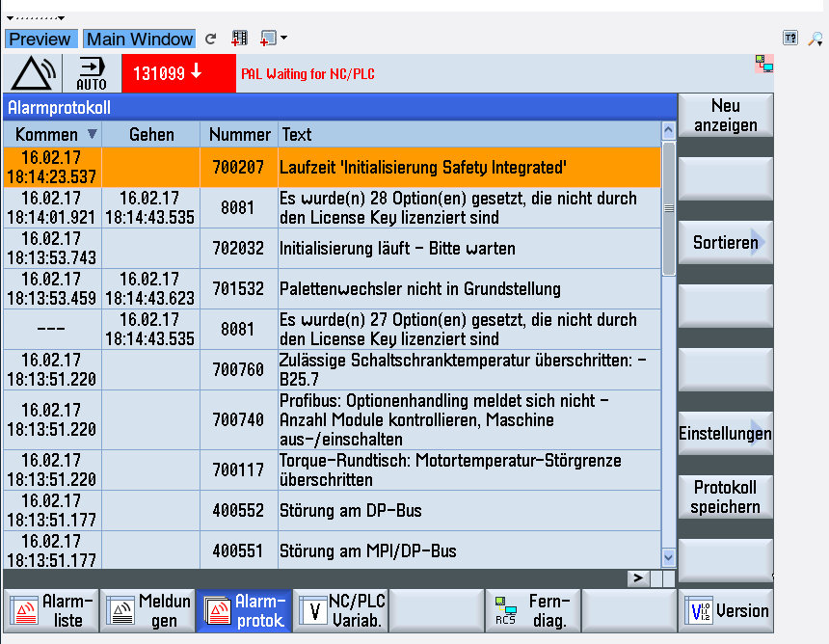
Task: Switch to the Alarmliste tab
Action: coord(51,610)
